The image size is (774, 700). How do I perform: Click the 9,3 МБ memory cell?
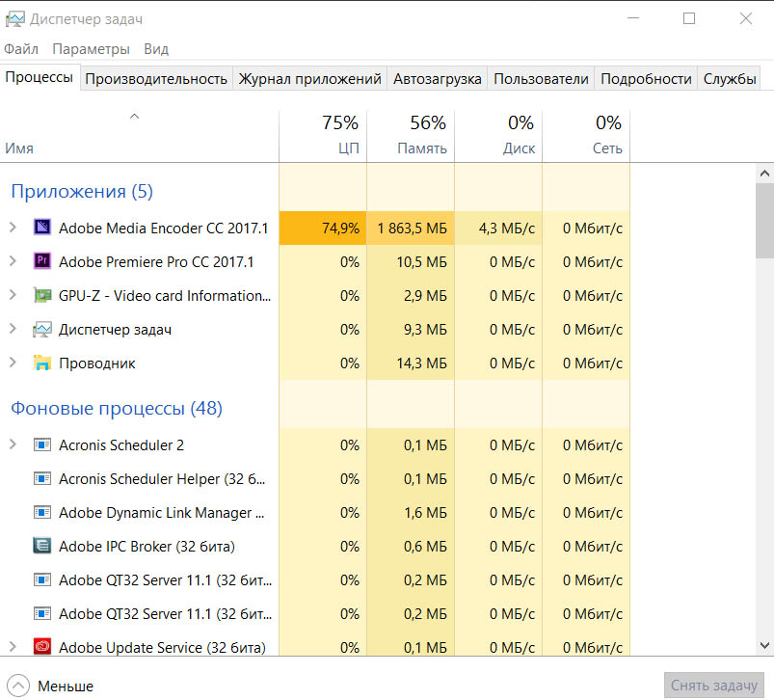coord(411,329)
